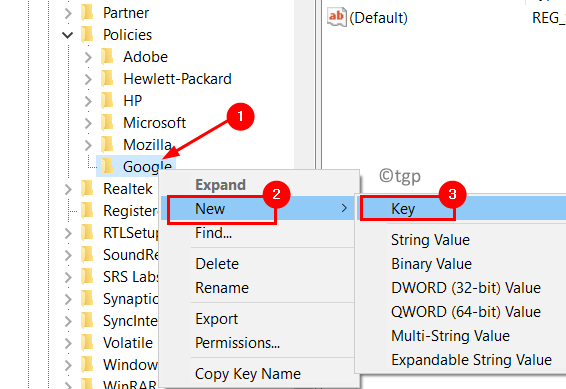Collapse the Policies key
The width and height of the screenshot is (566, 389).
tap(68, 35)
